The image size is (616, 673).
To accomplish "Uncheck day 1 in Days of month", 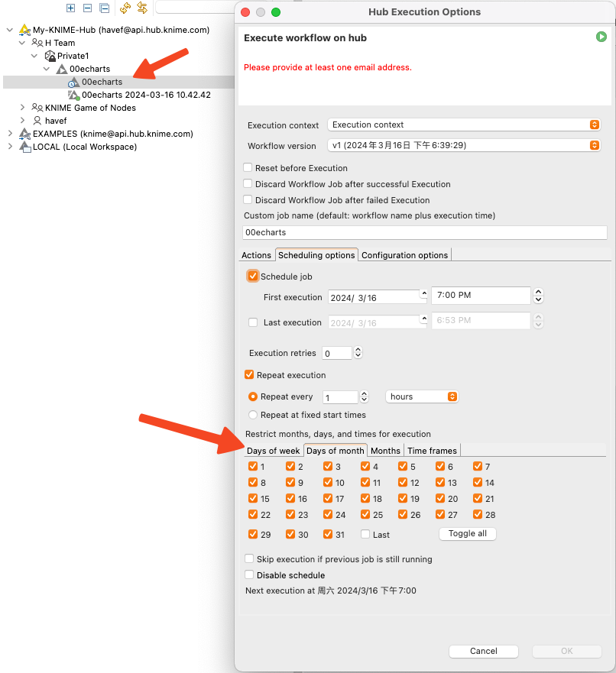I will (253, 466).
